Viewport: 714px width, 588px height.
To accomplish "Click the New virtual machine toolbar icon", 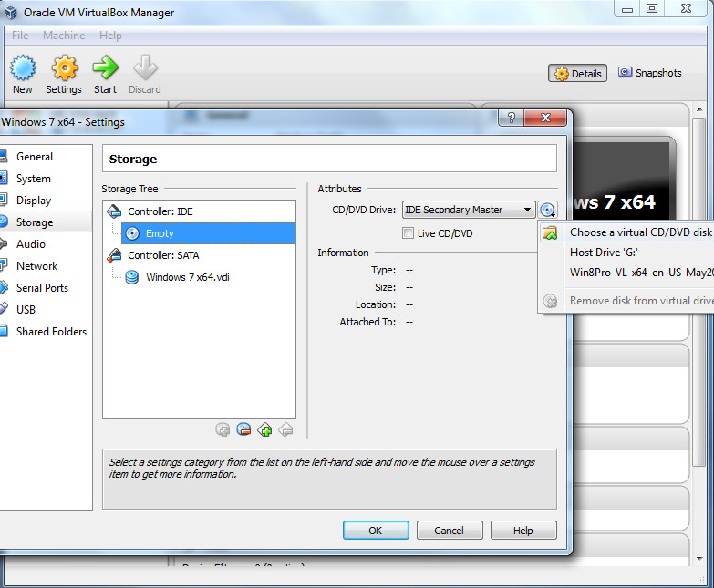I will [x=23, y=75].
